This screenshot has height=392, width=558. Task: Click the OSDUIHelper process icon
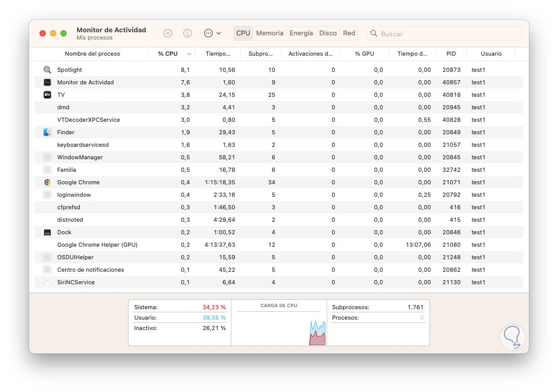pos(47,257)
